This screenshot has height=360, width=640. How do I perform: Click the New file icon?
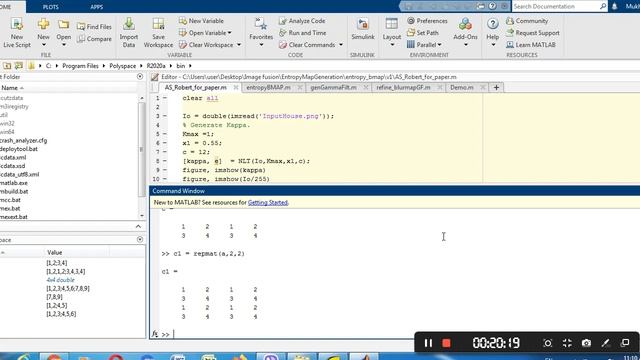pos(43,25)
